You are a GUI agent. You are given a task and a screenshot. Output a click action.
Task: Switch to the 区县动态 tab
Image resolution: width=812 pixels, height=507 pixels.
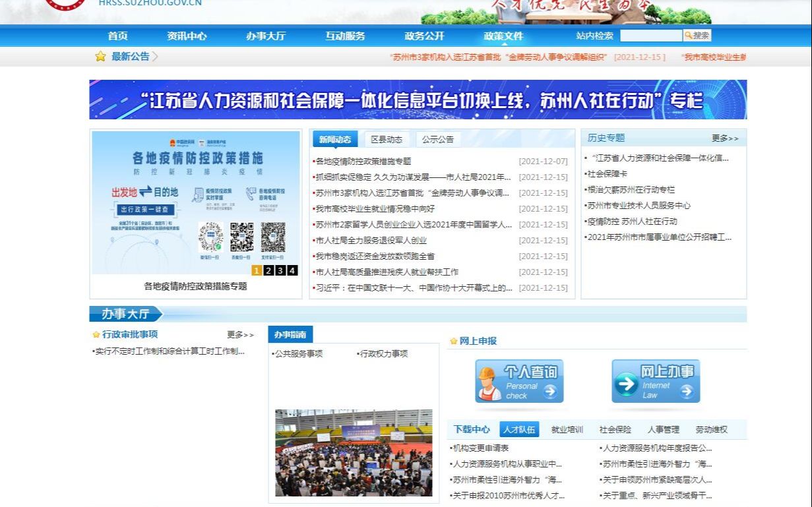tap(387, 138)
